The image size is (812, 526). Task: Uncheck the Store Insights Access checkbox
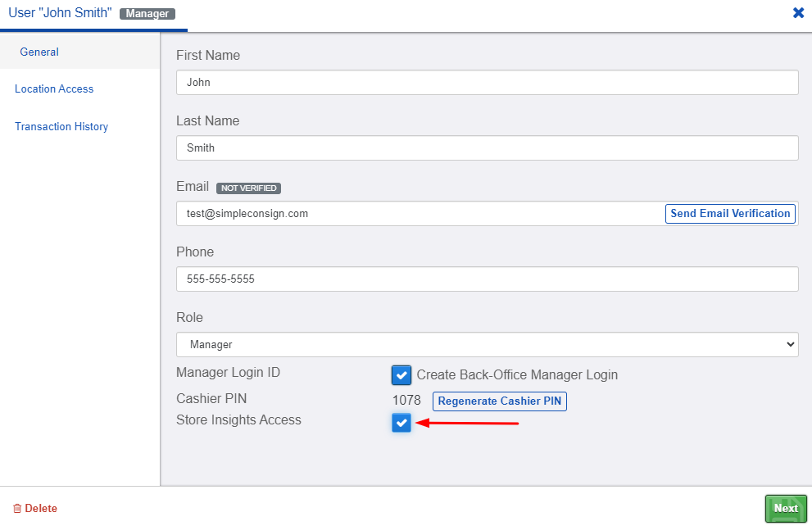(x=401, y=423)
